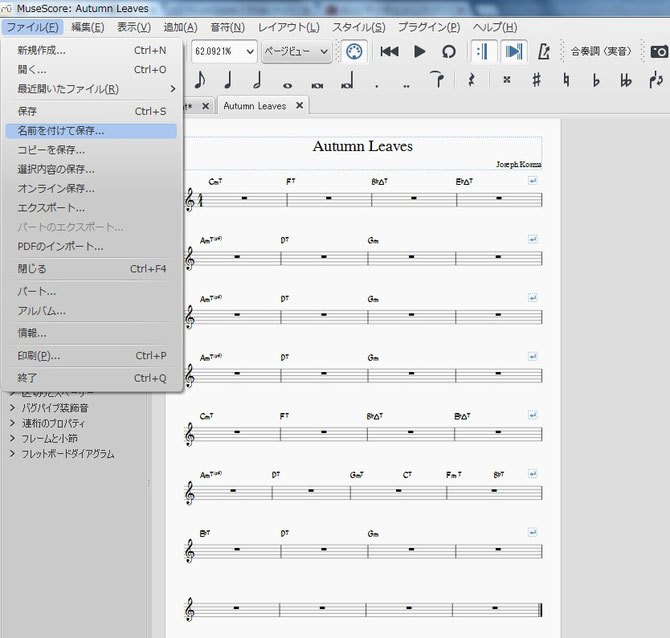The width and height of the screenshot is (670, 638).
Task: Rewind to start of score
Action: 389,52
